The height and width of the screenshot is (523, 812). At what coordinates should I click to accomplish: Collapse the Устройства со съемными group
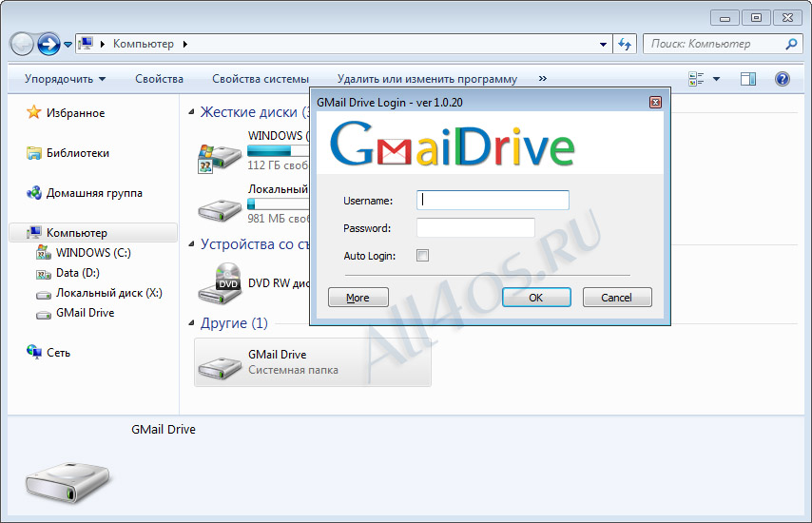191,243
